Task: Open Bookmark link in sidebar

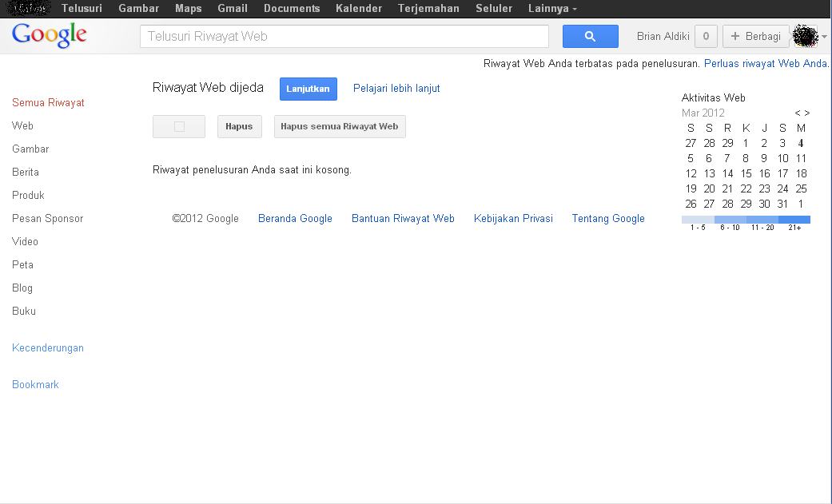Action: [x=35, y=385]
